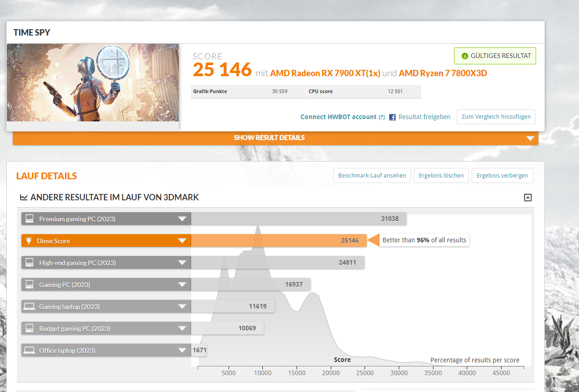Click the trophy icon in Diese Score row
This screenshot has height=392, width=579.
click(29, 240)
